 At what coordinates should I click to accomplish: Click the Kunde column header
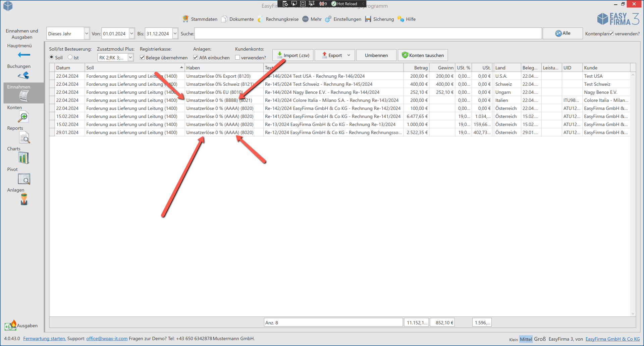pos(606,68)
